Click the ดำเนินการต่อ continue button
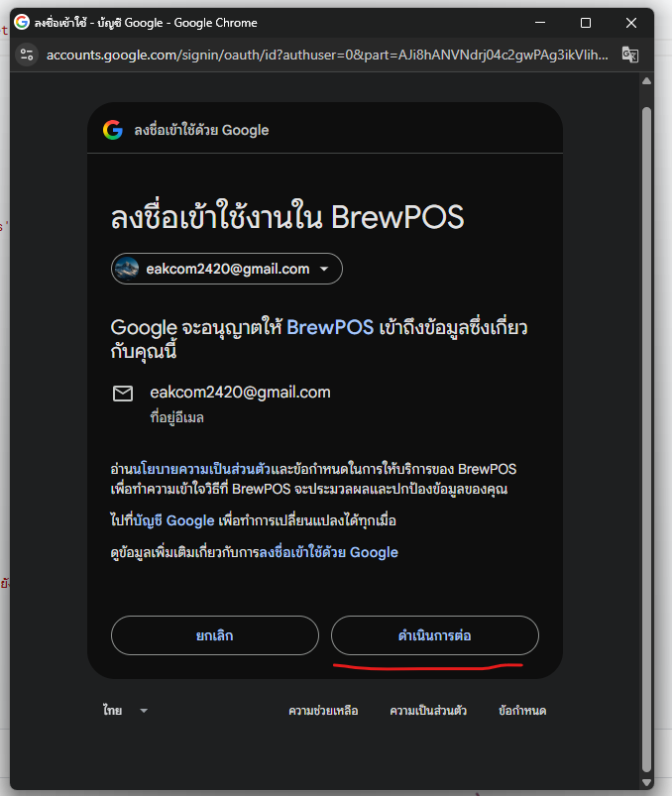The image size is (672, 796). click(x=435, y=635)
